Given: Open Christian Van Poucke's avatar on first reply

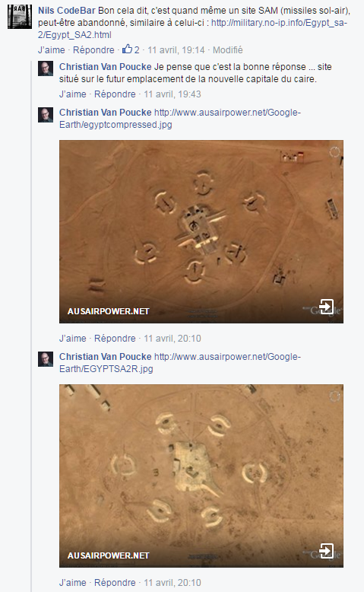Looking at the screenshot, I should [46, 68].
